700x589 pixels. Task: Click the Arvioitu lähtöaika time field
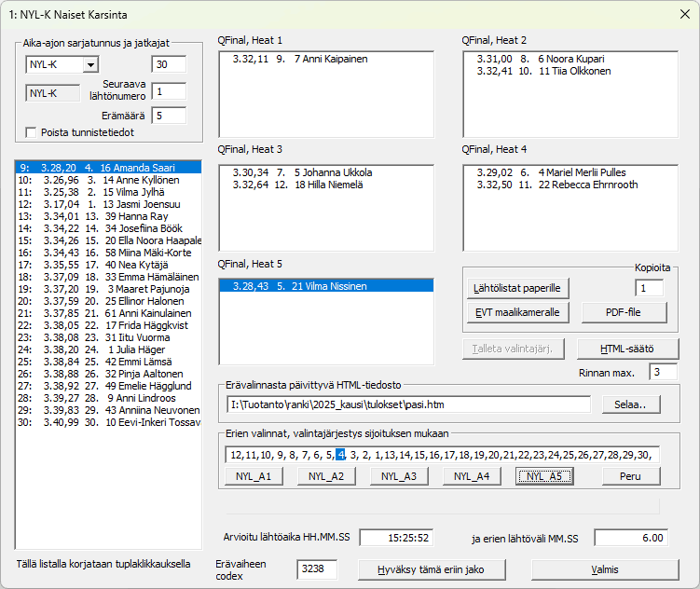[397, 538]
